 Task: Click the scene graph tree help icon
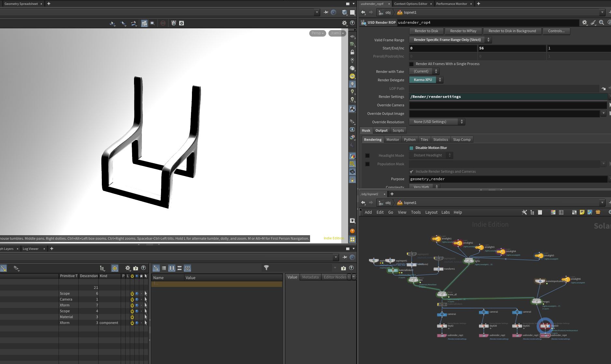(x=143, y=268)
